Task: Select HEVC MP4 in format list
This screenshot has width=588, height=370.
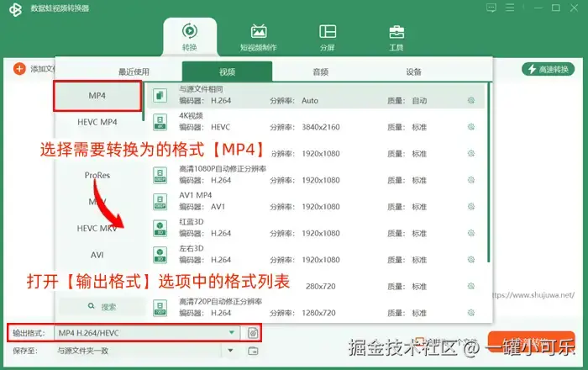Action: (97, 122)
